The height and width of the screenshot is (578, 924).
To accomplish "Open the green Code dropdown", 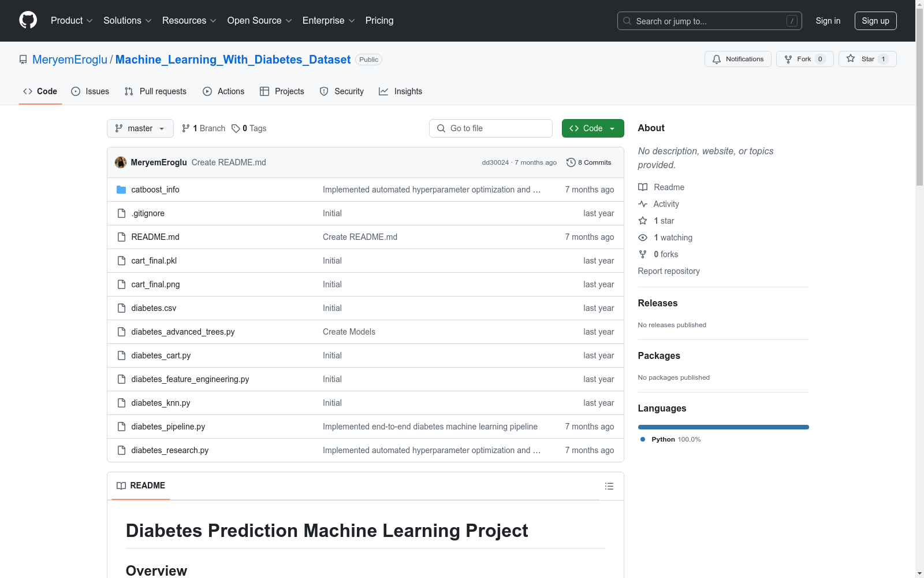I will point(593,128).
